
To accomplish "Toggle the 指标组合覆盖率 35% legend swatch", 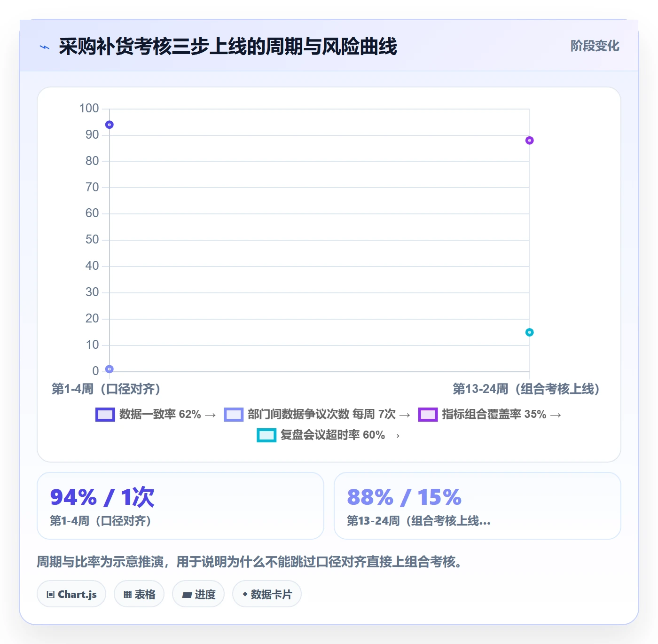I will coord(428,415).
